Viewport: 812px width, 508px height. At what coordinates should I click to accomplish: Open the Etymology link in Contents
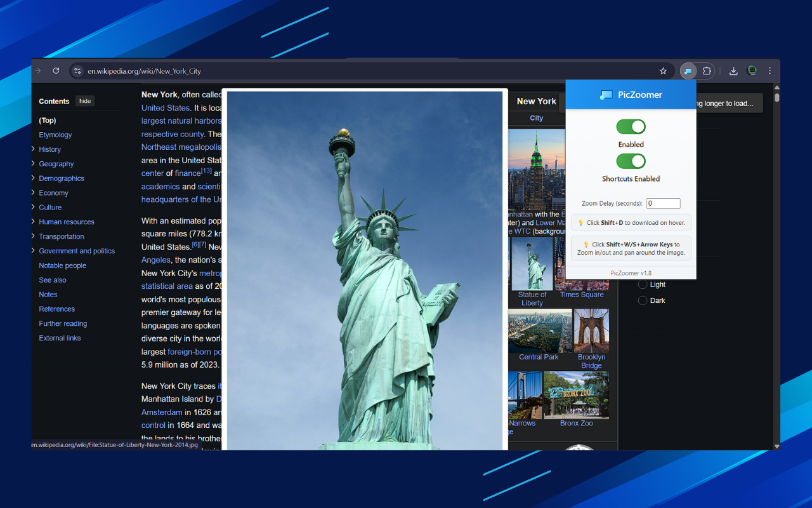(55, 135)
